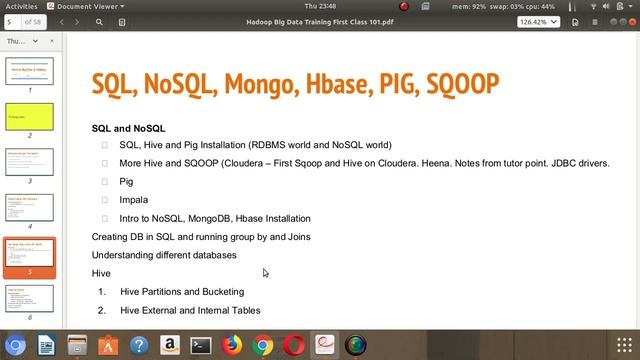Check the 'Intro to NoSQL' bullet box
The image size is (640, 360).
tap(105, 218)
